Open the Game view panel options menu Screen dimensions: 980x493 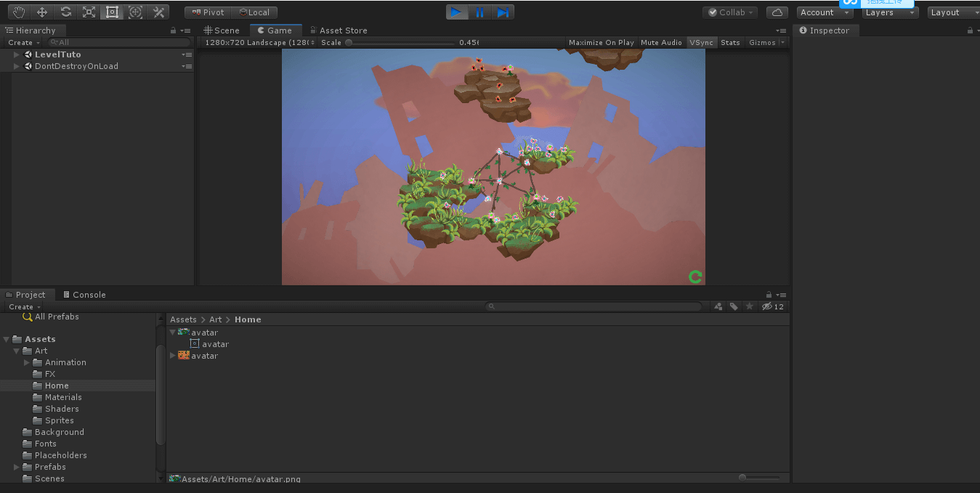coord(781,30)
